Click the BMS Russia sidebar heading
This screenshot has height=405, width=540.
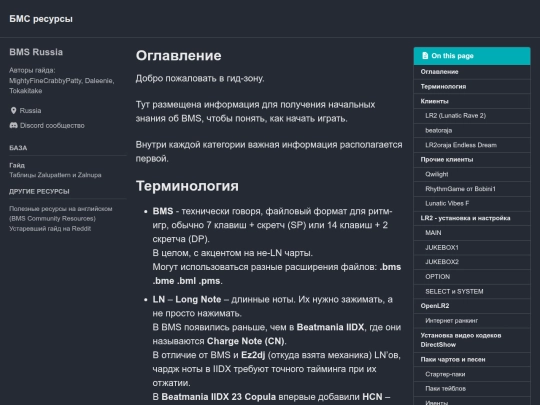pos(36,52)
